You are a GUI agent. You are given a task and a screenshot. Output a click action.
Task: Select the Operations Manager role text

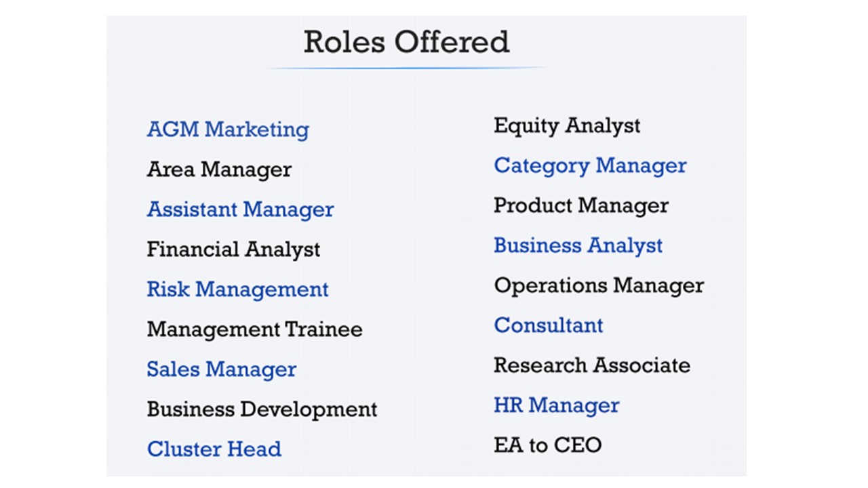point(599,285)
